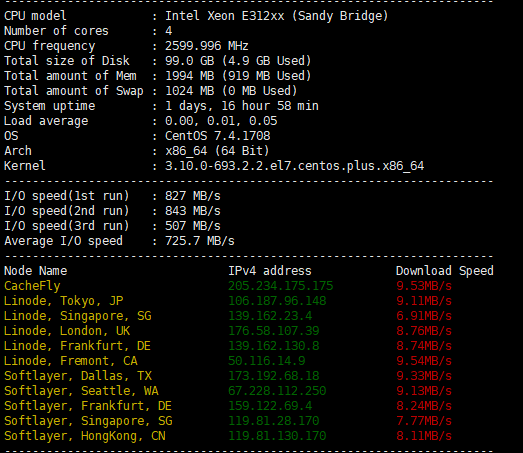
Task: Click the IPv4 address column header
Action: click(x=270, y=271)
